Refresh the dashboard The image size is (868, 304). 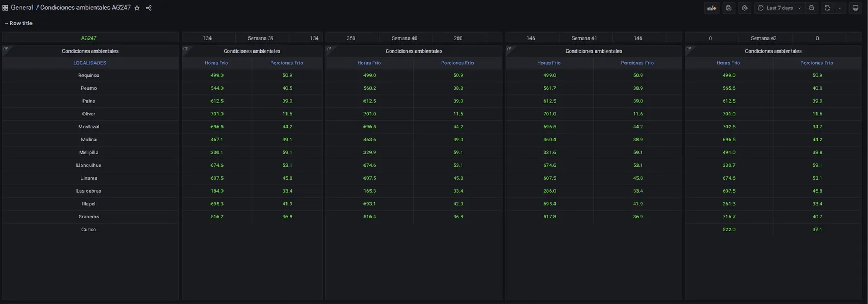point(827,8)
